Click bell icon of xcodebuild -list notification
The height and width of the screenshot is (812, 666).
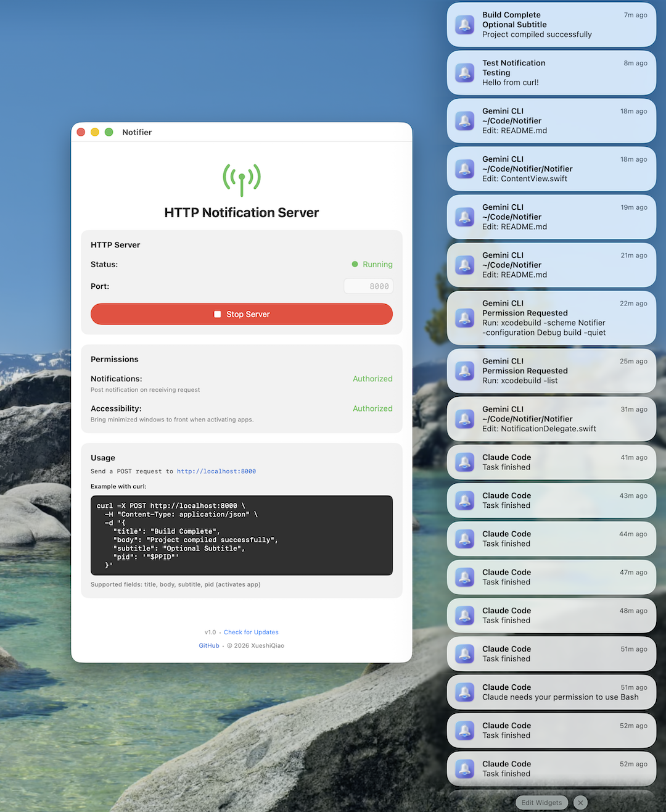coord(464,371)
